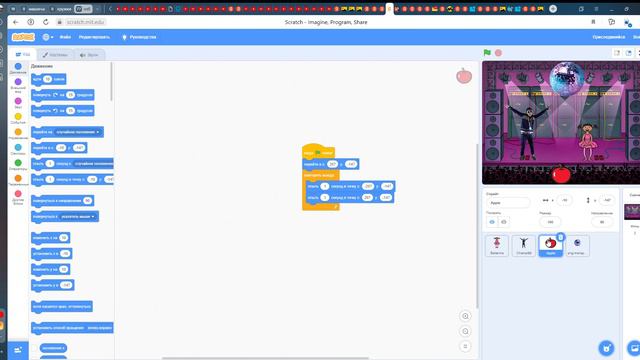Open random position dropdown in go-to block
The image size is (640, 360).
click(78, 132)
